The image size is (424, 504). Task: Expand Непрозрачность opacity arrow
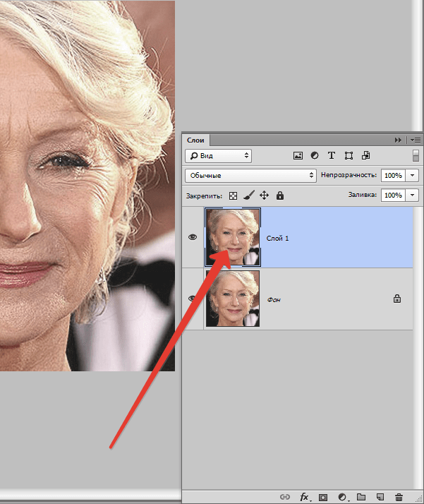[x=413, y=176]
